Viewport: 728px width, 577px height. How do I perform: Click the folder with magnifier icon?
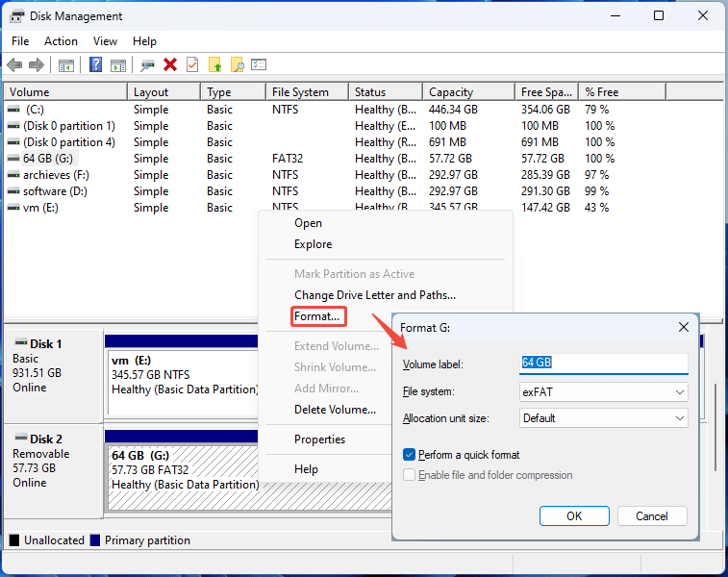pos(237,65)
